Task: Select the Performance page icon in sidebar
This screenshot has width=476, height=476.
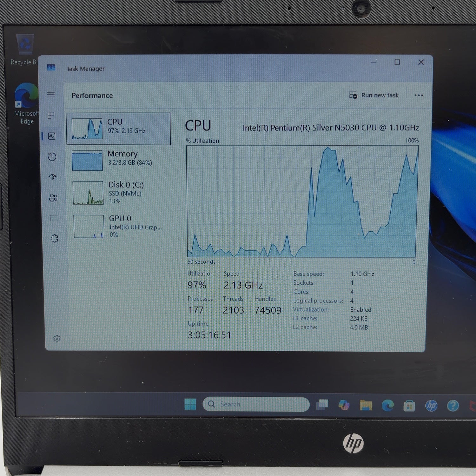Action: point(52,136)
